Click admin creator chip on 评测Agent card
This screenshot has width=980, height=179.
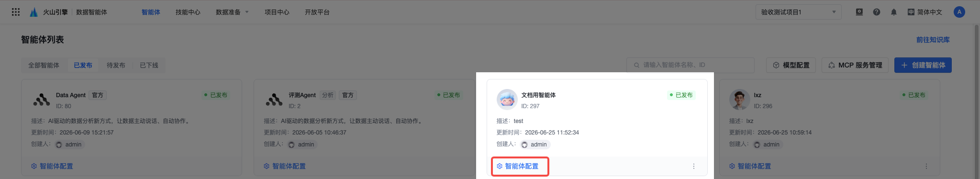point(302,145)
